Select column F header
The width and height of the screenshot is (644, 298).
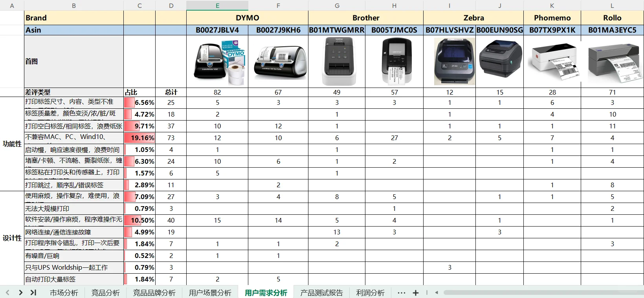[x=278, y=5]
